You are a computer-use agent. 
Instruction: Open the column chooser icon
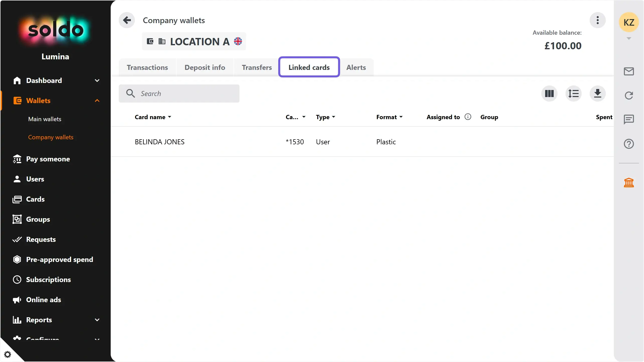[549, 94]
